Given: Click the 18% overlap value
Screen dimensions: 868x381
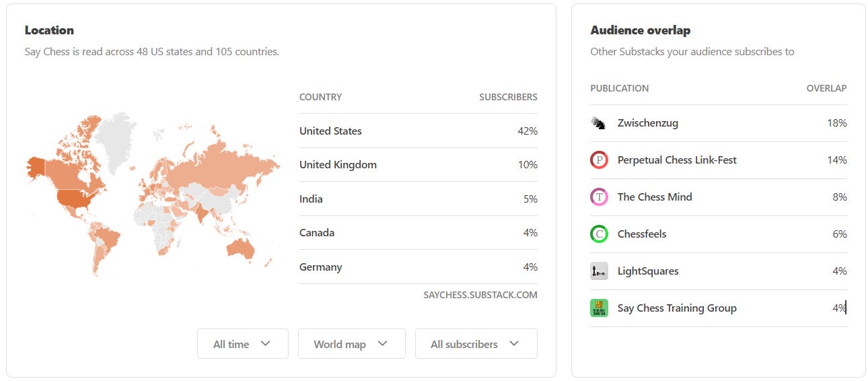Looking at the screenshot, I should coord(837,123).
